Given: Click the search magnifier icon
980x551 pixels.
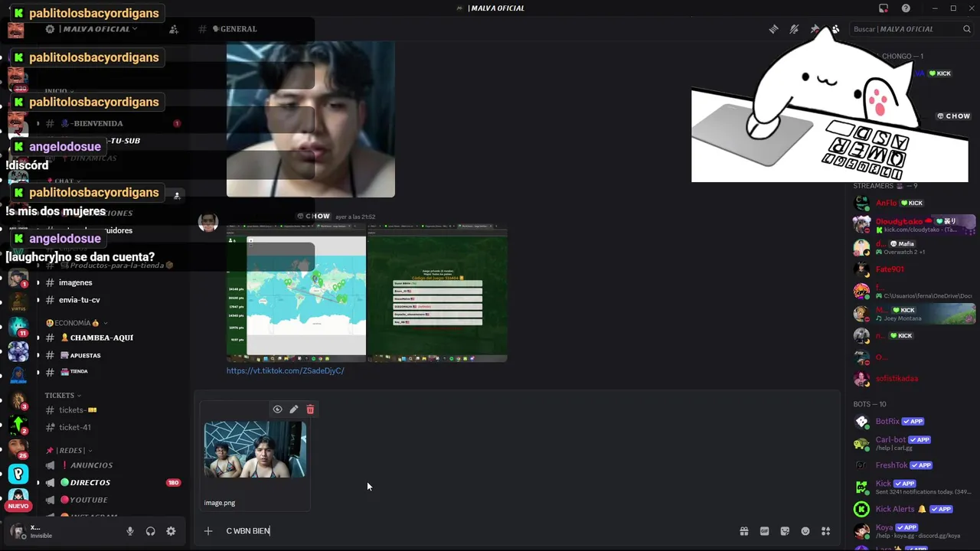Looking at the screenshot, I should [x=967, y=29].
